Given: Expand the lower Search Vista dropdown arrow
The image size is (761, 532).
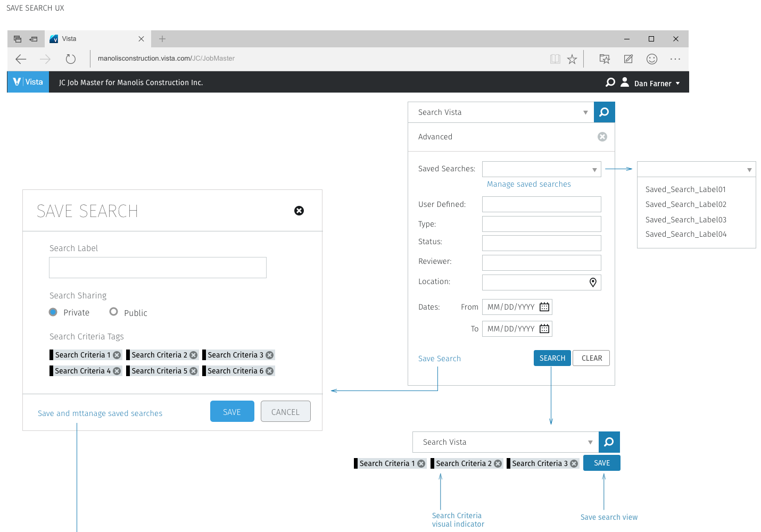Looking at the screenshot, I should (590, 443).
